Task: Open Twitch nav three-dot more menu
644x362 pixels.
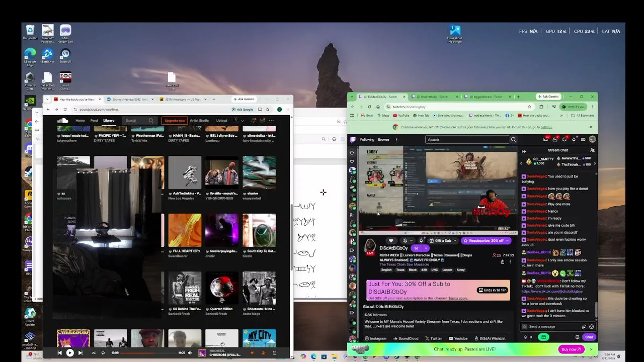Action: [396, 139]
